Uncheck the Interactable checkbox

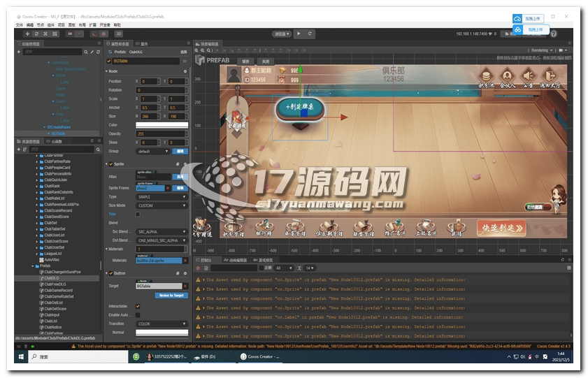(138, 307)
